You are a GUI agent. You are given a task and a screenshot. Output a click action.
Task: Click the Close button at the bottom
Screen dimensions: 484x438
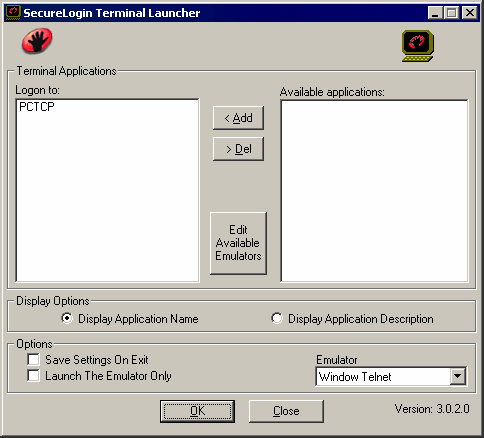(286, 411)
